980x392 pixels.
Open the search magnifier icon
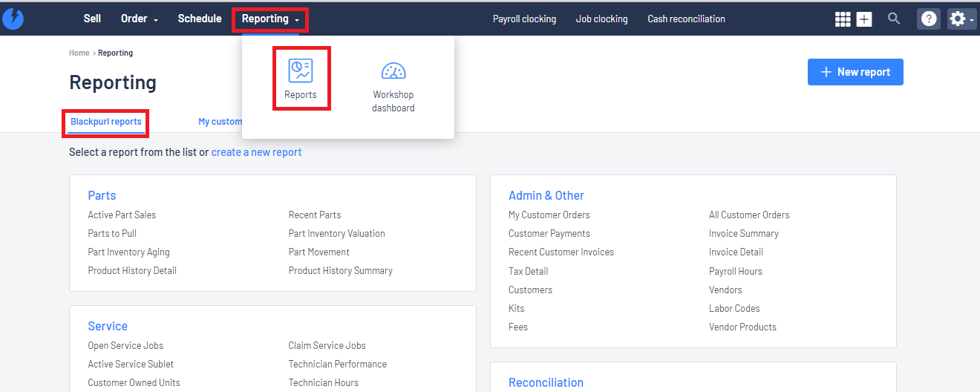(894, 19)
